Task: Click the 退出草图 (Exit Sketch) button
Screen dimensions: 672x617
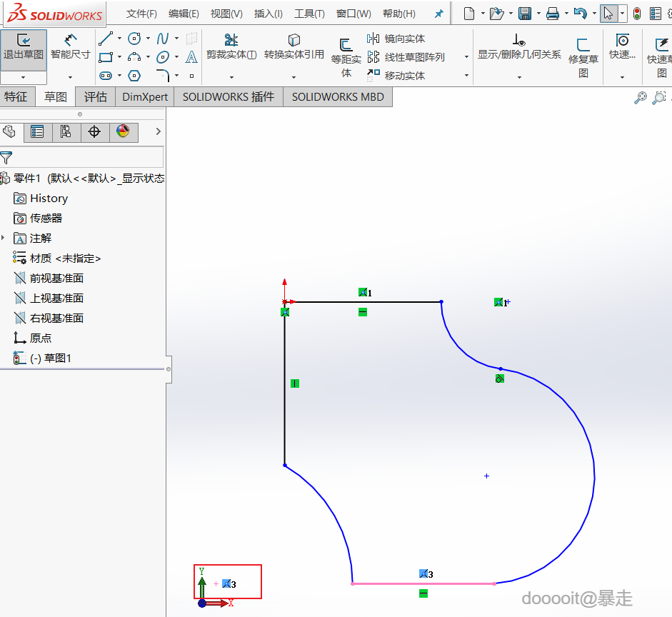Action: pyautogui.click(x=24, y=47)
